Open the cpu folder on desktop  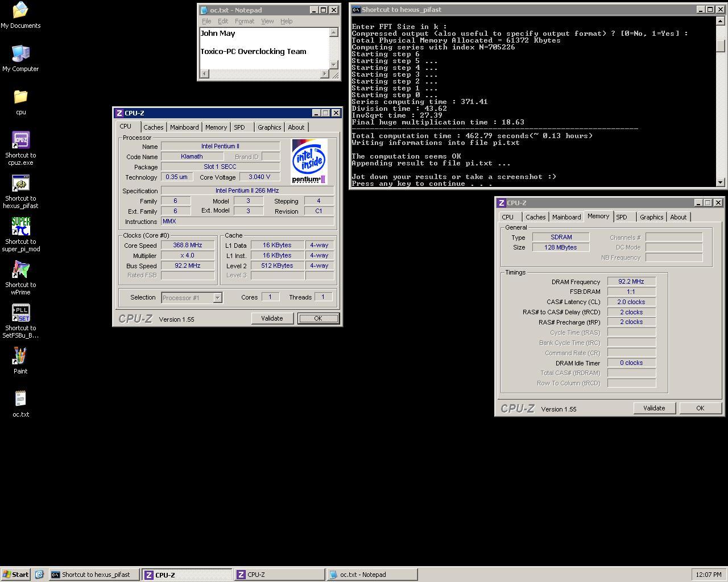coord(20,102)
